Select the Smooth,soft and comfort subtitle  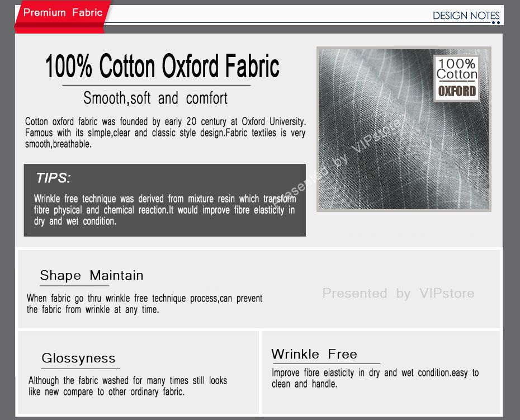click(x=155, y=98)
